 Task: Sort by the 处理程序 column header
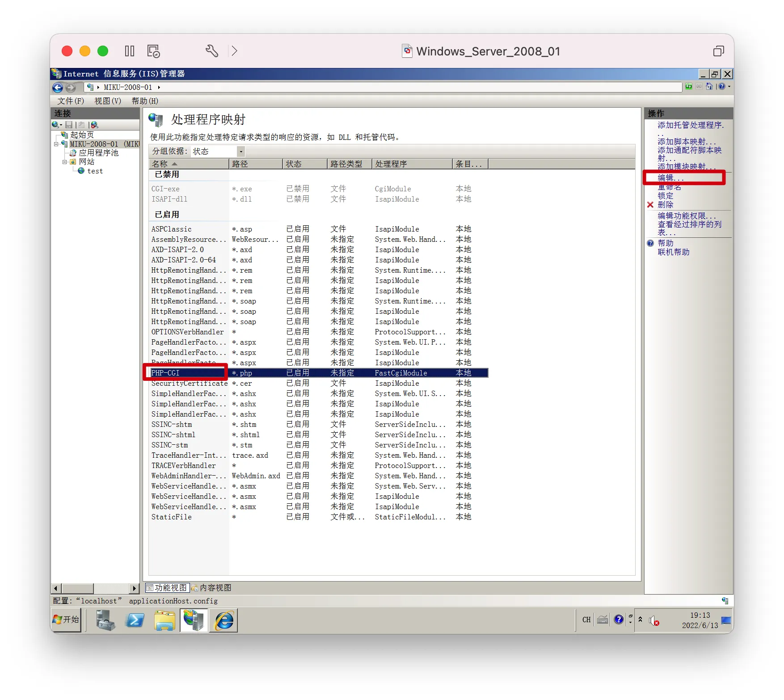coord(412,164)
